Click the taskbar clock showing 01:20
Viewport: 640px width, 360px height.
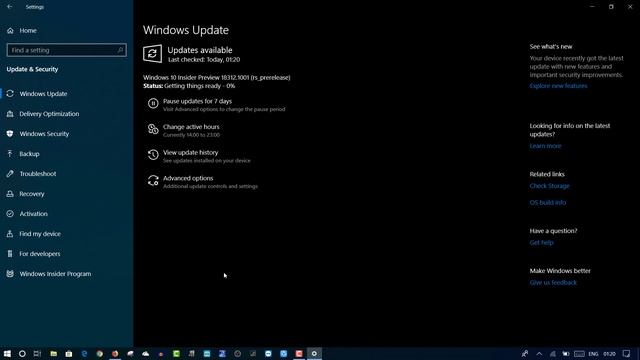pyautogui.click(x=609, y=354)
